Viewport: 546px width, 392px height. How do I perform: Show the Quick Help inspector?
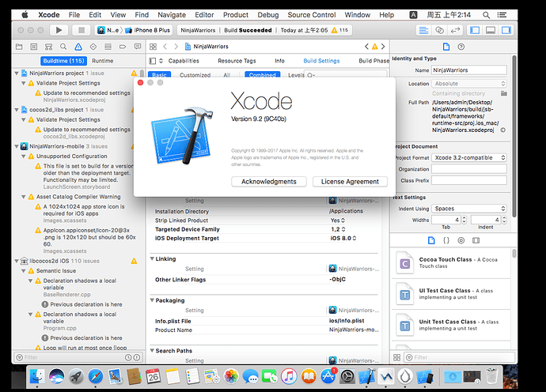coord(461,47)
